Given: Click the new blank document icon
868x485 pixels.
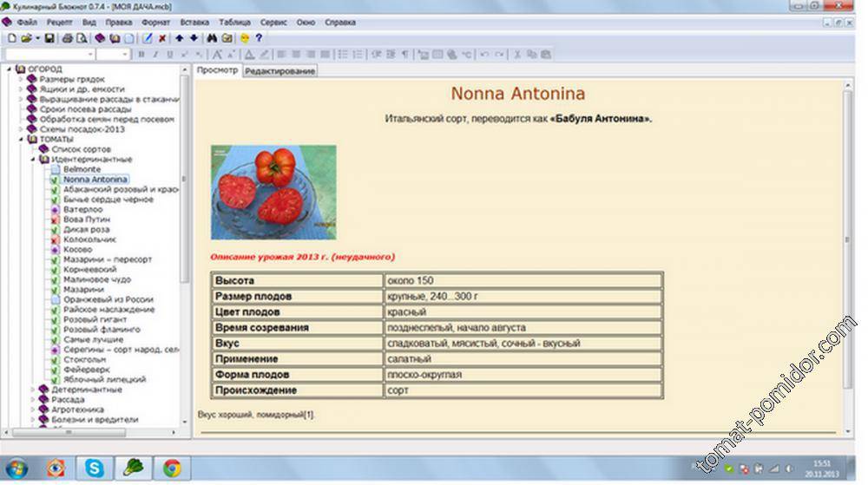Looking at the screenshot, I should pos(11,38).
